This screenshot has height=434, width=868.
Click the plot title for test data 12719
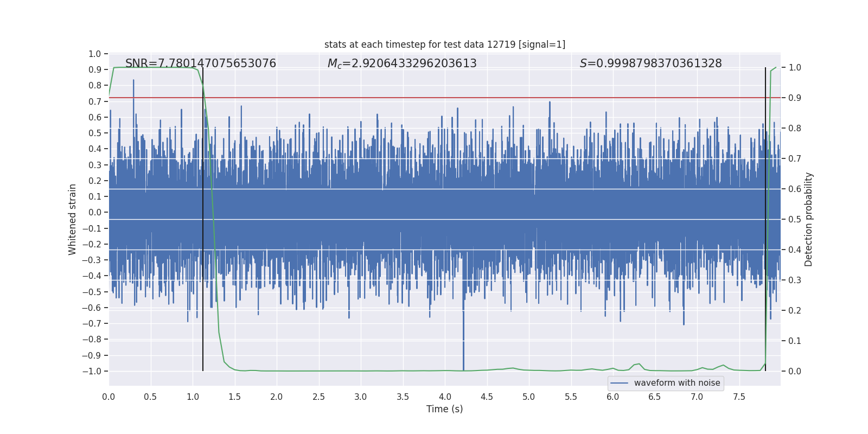444,44
